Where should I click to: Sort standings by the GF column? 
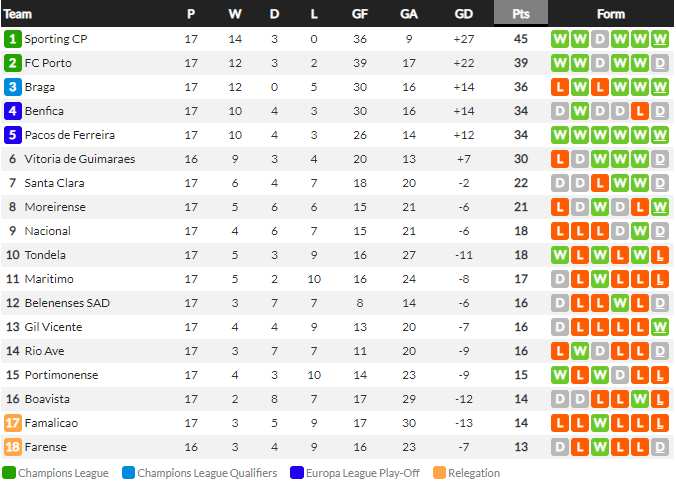point(360,14)
